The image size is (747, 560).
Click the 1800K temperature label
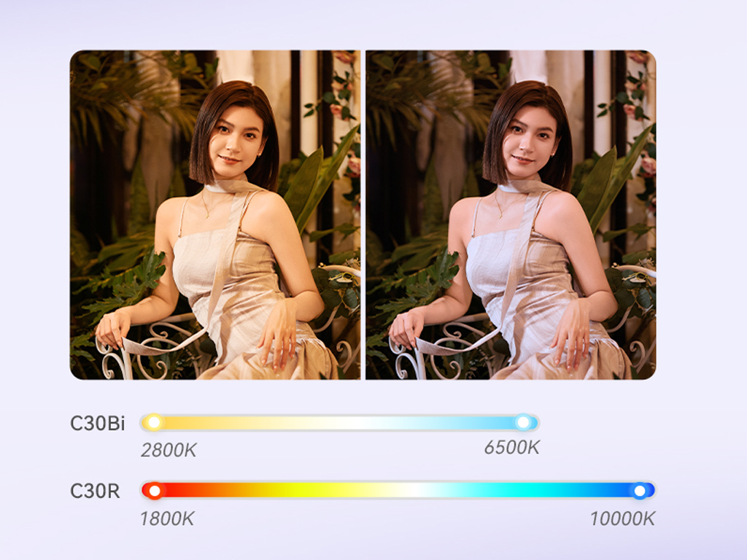coord(167,518)
